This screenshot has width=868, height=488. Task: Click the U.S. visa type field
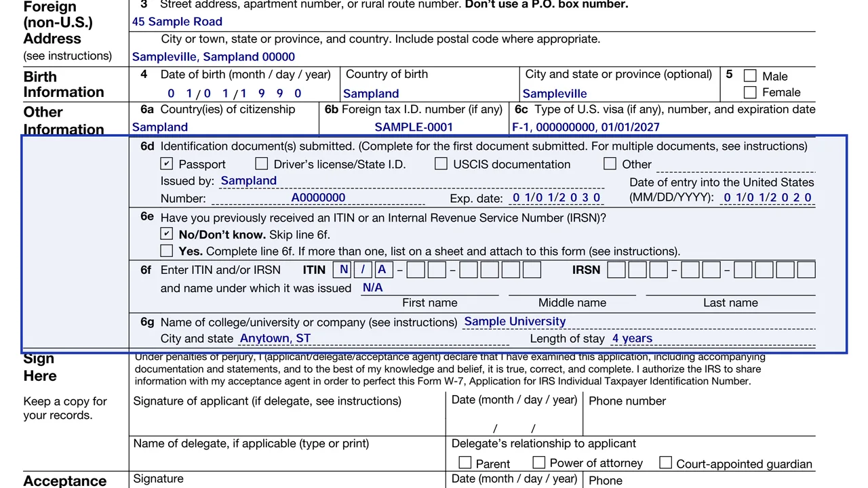pyautogui.click(x=663, y=127)
